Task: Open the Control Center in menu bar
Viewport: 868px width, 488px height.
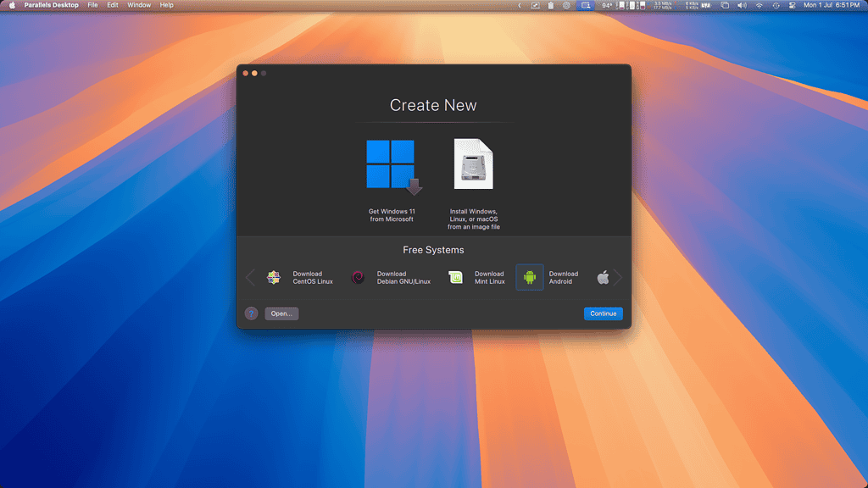Action: coord(793,5)
